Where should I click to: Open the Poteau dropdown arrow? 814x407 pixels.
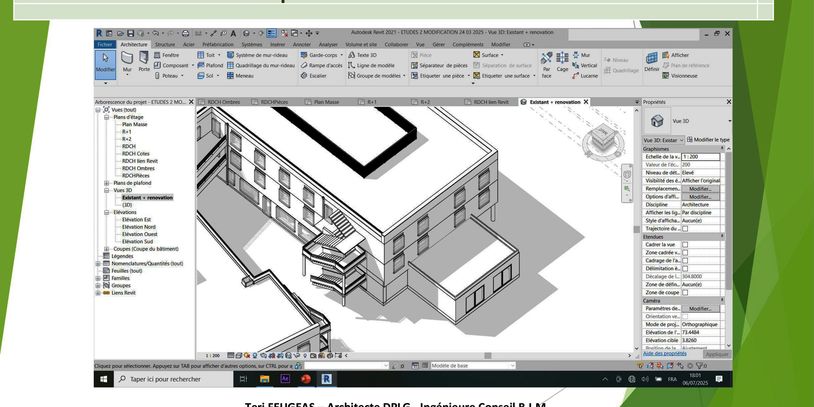pos(182,76)
